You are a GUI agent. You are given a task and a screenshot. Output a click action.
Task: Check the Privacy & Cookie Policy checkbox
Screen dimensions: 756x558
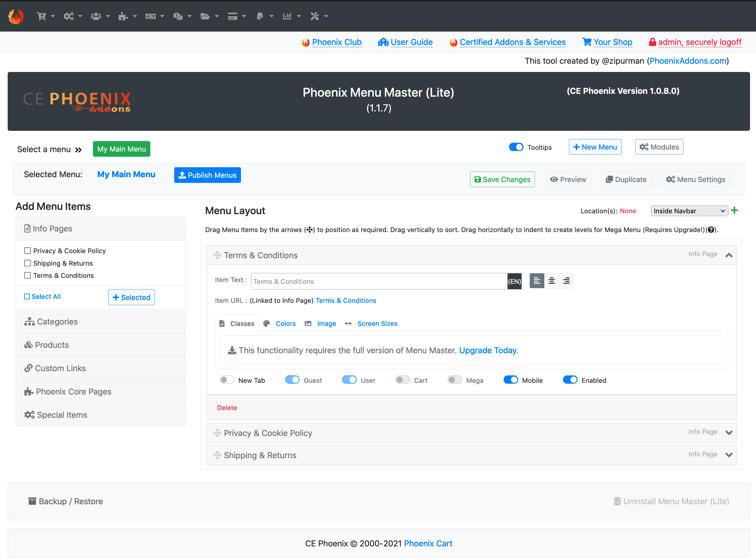(x=28, y=250)
